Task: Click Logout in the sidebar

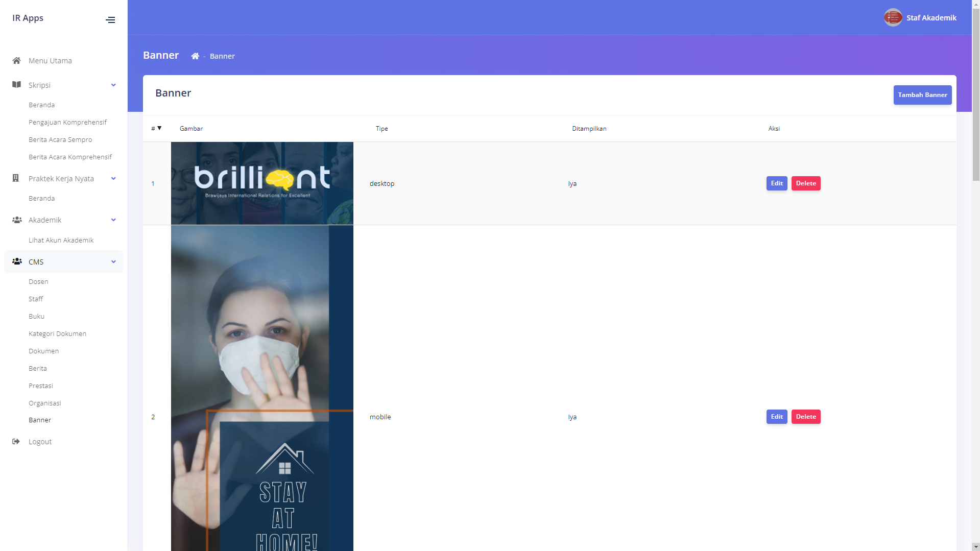Action: 40,441
